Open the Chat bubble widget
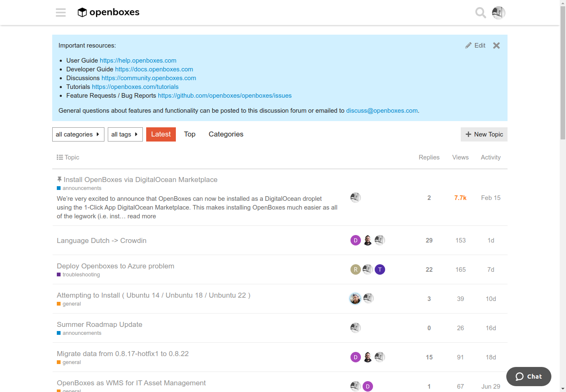Viewport: 566px width, 392px height. point(528,377)
